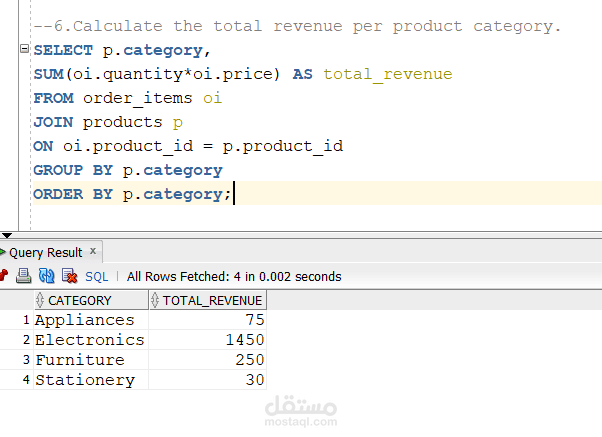Refresh the query results
602x437 pixels.
click(46, 276)
